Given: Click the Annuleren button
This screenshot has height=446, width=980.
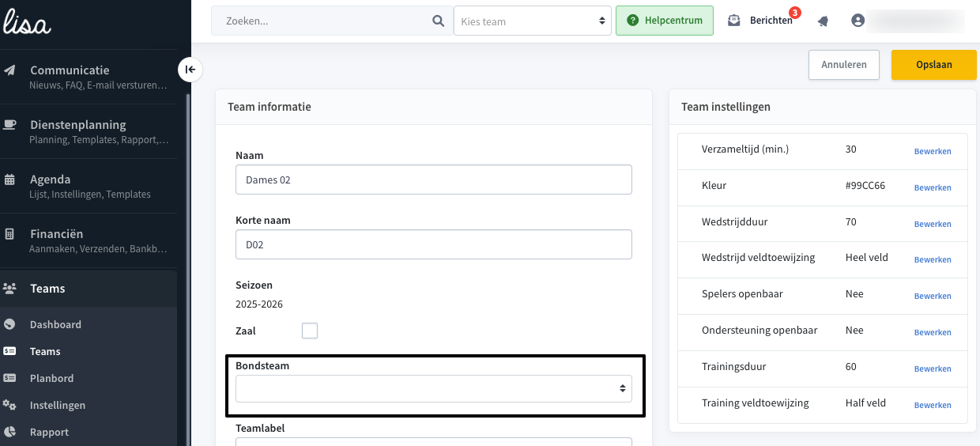Looking at the screenshot, I should 844,65.
